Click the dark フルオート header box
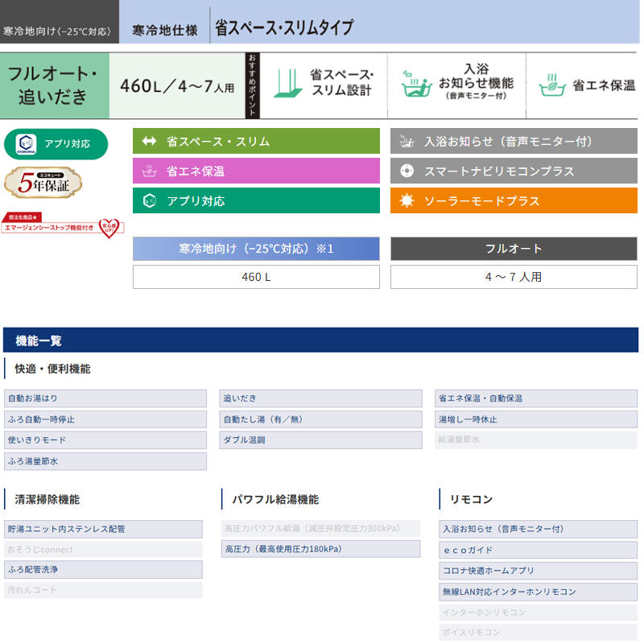644x644 pixels. point(514,249)
